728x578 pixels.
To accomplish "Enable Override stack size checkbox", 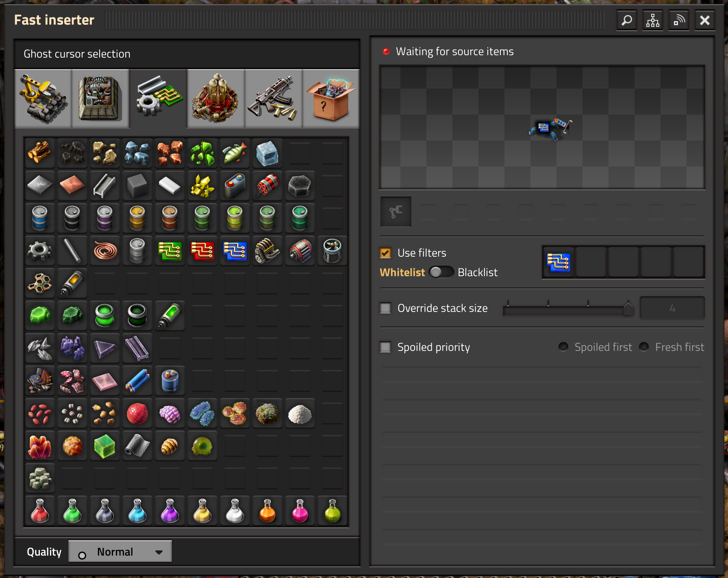I will coord(385,308).
